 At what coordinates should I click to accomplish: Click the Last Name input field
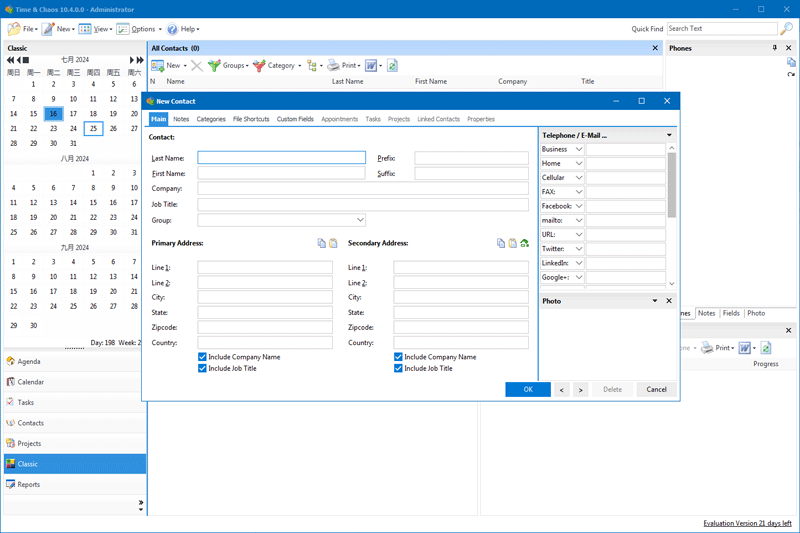coord(282,158)
